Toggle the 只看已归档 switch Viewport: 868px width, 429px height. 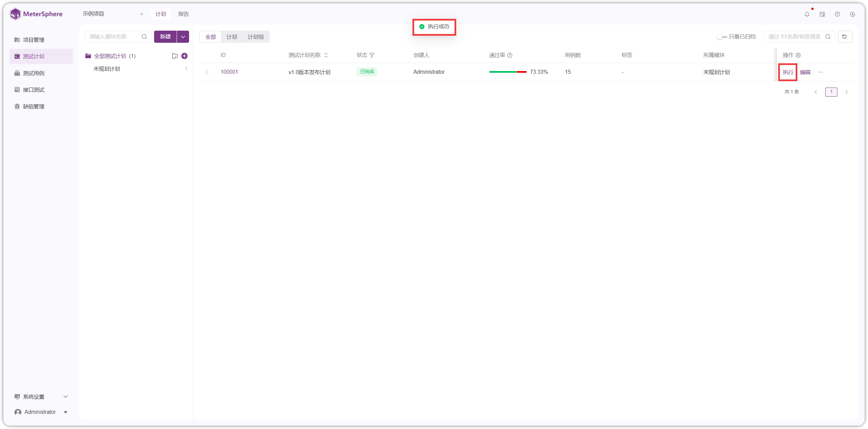click(721, 36)
